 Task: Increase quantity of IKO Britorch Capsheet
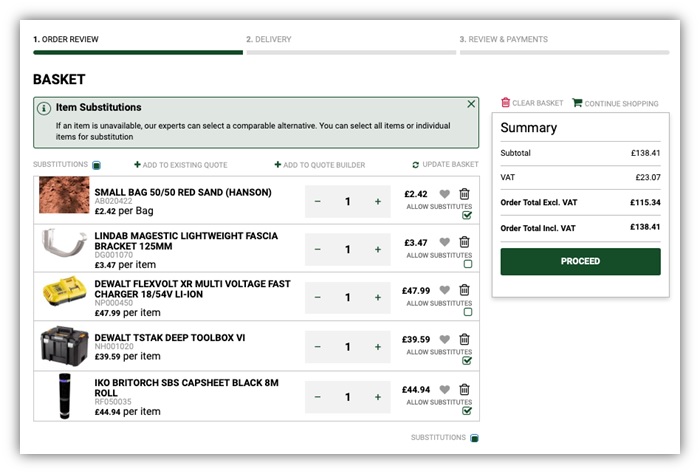pos(378,397)
